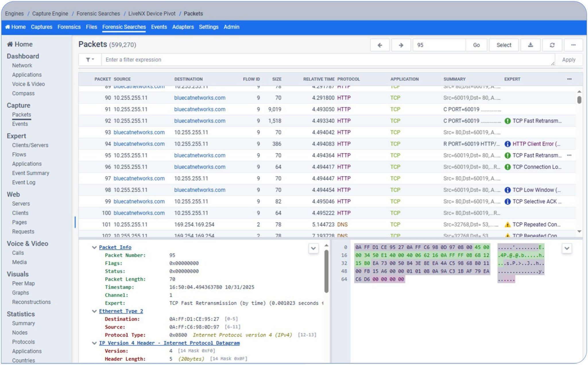The width and height of the screenshot is (588, 365).
Task: Refresh the packet list
Action: (x=552, y=45)
